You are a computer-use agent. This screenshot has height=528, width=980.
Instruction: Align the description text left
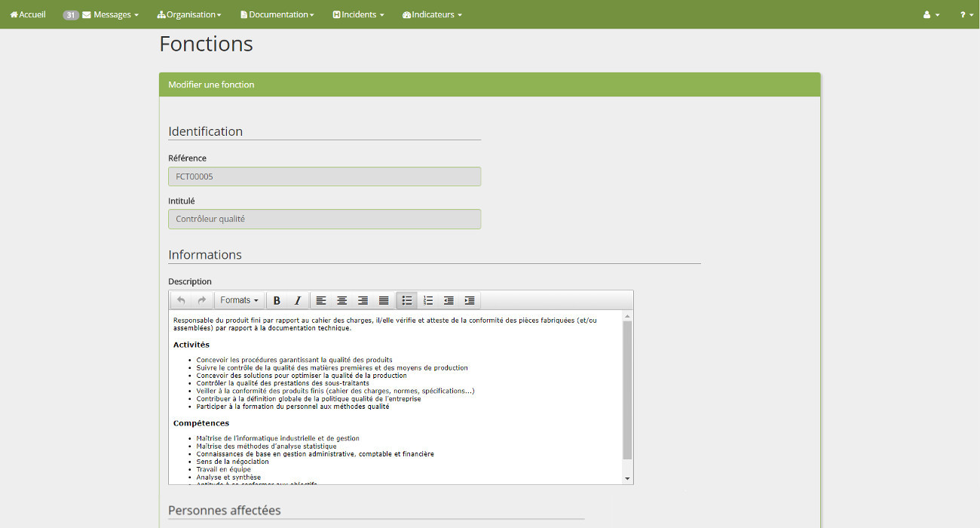321,300
